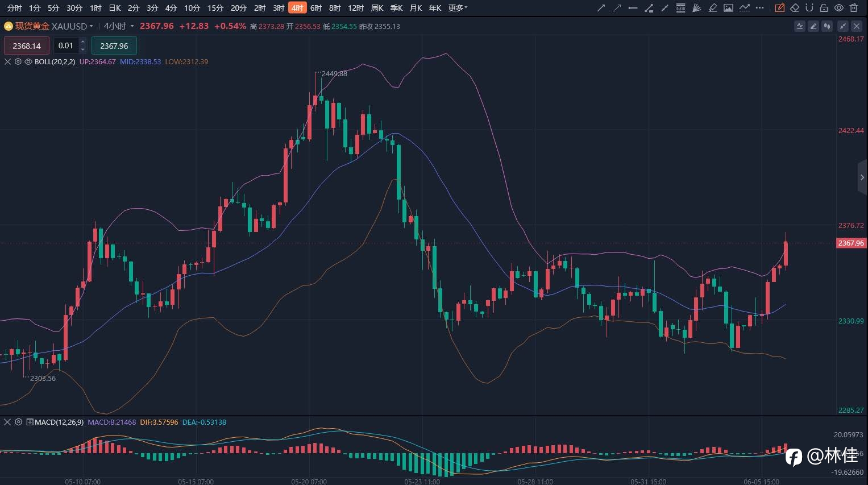Select the 3分 timeframe
The width and height of the screenshot is (868, 485).
coord(152,8)
